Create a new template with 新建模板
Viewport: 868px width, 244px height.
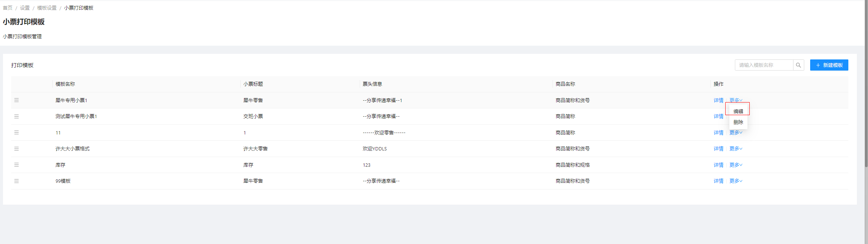[x=829, y=65]
